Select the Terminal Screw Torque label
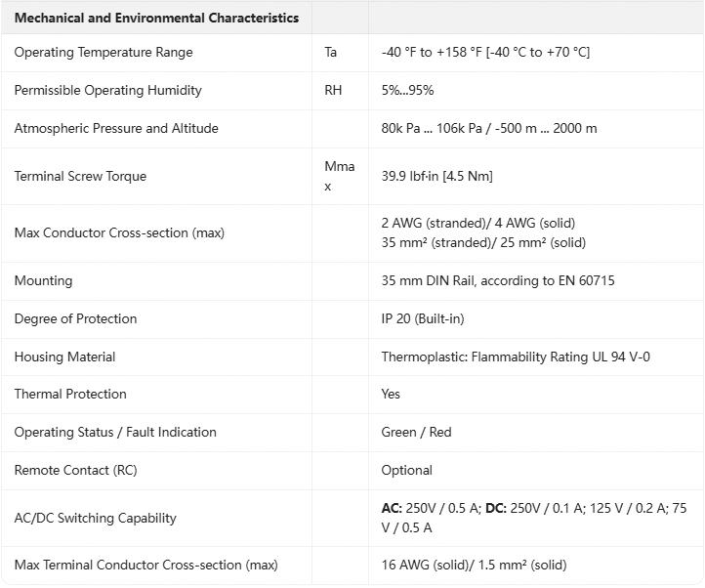This screenshot has width=705, height=588. 80,177
